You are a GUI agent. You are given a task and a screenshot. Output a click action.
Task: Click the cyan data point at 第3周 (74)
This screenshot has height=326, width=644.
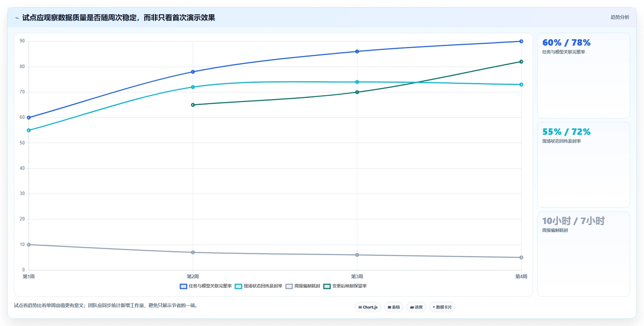(357, 82)
